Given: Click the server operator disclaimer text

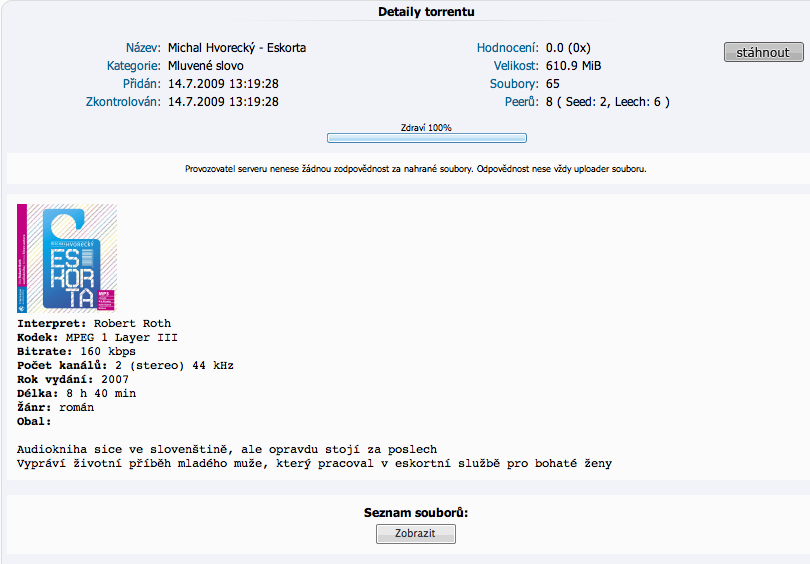Looking at the screenshot, I should pos(416,169).
